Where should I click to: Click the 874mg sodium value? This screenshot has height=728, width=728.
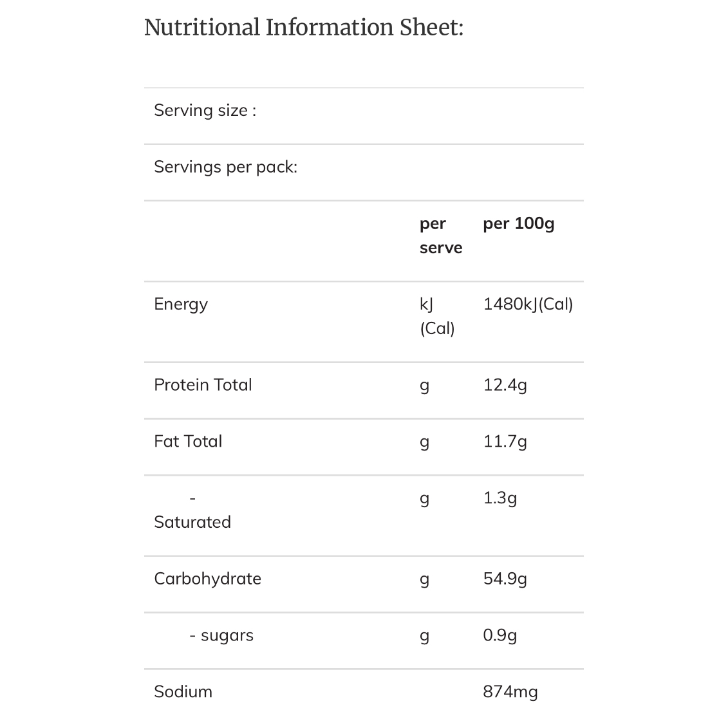pyautogui.click(x=510, y=692)
